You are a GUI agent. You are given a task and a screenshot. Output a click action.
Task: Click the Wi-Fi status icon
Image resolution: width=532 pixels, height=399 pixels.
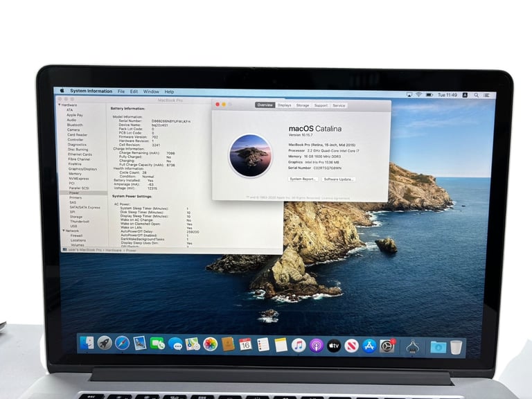tap(418, 95)
